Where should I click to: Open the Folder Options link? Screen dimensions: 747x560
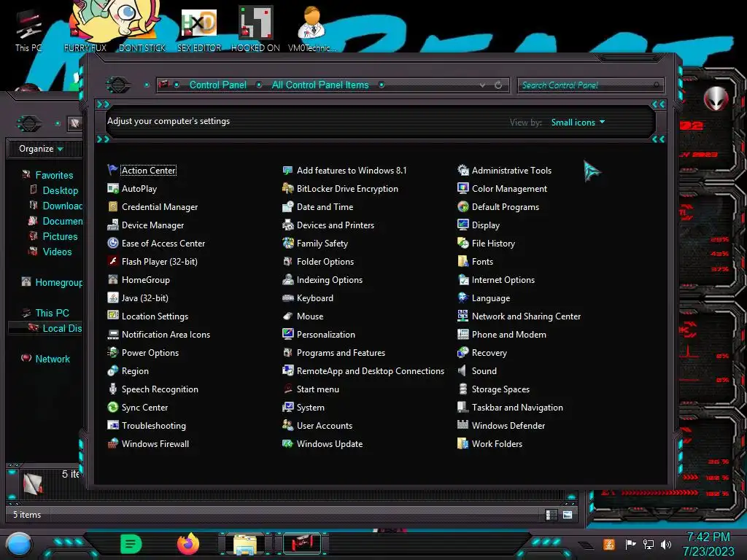[x=325, y=262]
